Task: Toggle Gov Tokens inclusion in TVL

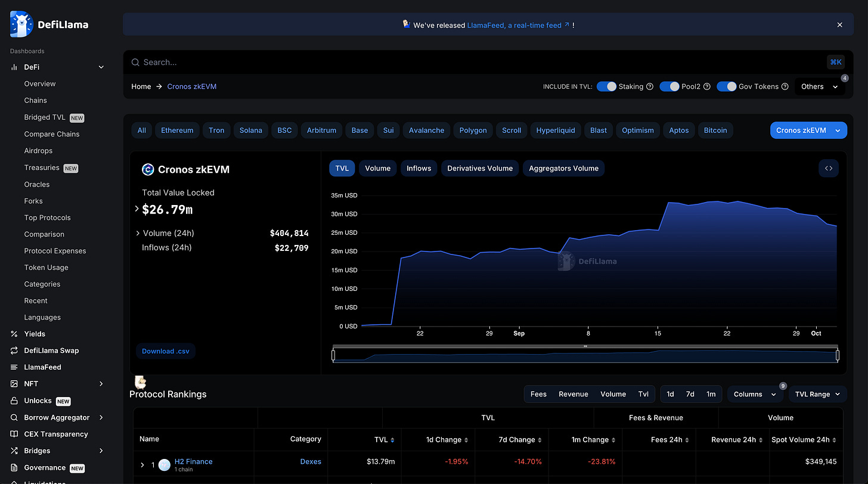Action: pyautogui.click(x=727, y=86)
